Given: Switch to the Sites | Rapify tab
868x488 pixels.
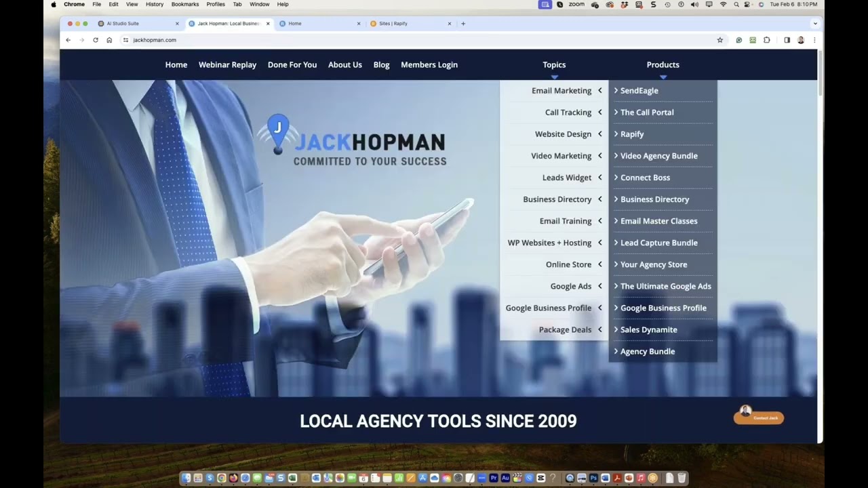Looking at the screenshot, I should tap(410, 24).
